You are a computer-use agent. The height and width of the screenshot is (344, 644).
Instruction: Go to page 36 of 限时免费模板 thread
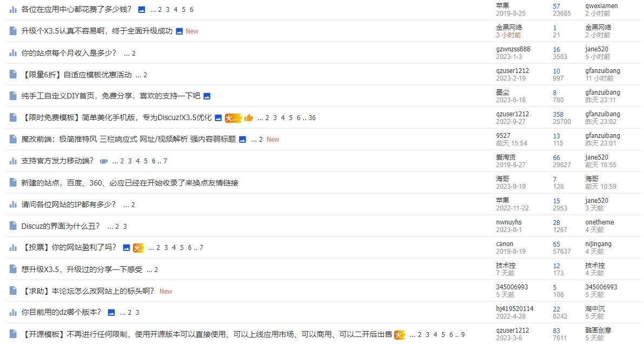[312, 118]
